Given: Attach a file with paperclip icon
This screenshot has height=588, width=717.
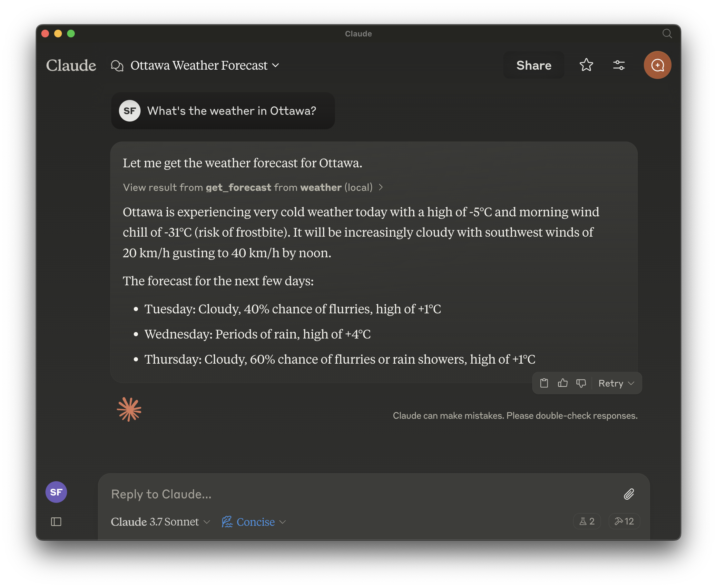Looking at the screenshot, I should pos(629,494).
